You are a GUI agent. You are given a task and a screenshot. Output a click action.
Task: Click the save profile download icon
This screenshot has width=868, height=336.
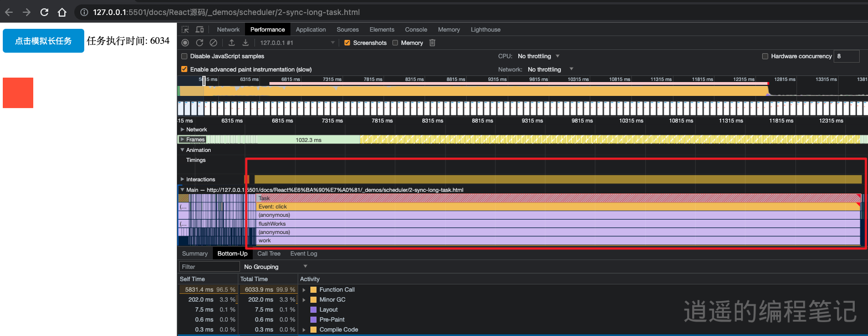(x=246, y=43)
